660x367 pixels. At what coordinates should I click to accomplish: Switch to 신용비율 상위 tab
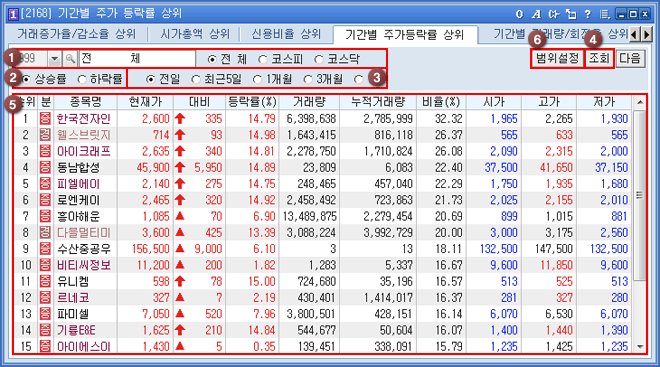click(286, 34)
